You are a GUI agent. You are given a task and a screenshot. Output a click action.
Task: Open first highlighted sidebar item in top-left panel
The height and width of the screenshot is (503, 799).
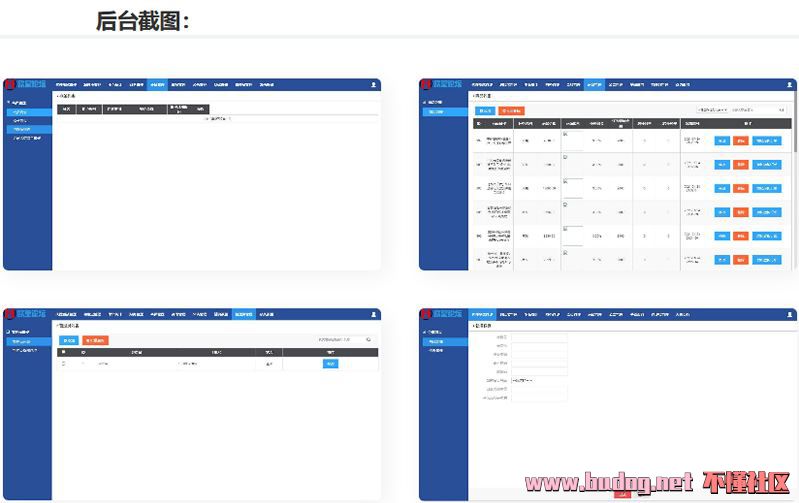click(29, 112)
